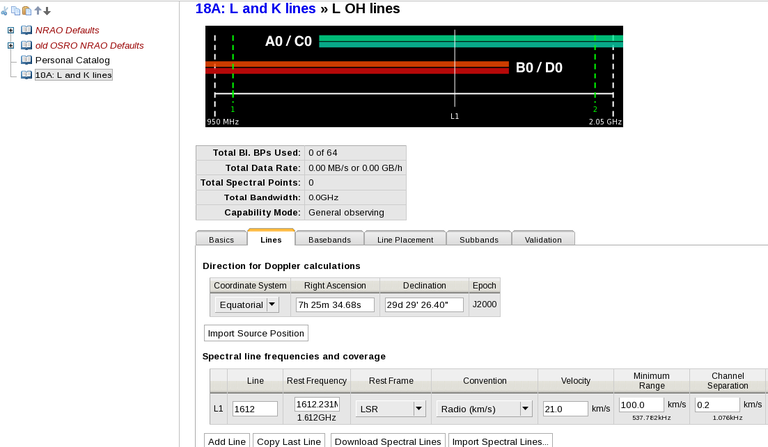Switch to the Basics tab
Viewport: 768px width, 447px height.
pyautogui.click(x=221, y=239)
